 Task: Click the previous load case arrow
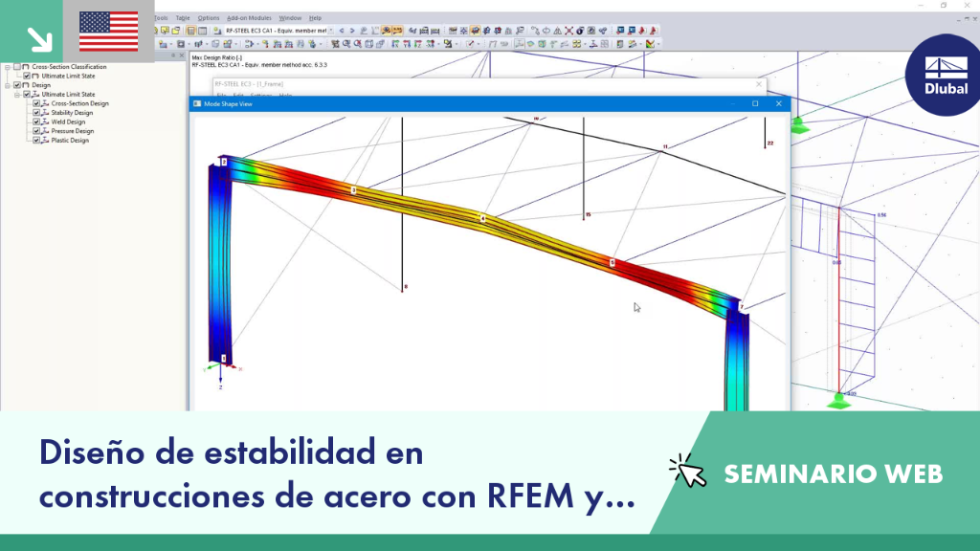[x=342, y=30]
